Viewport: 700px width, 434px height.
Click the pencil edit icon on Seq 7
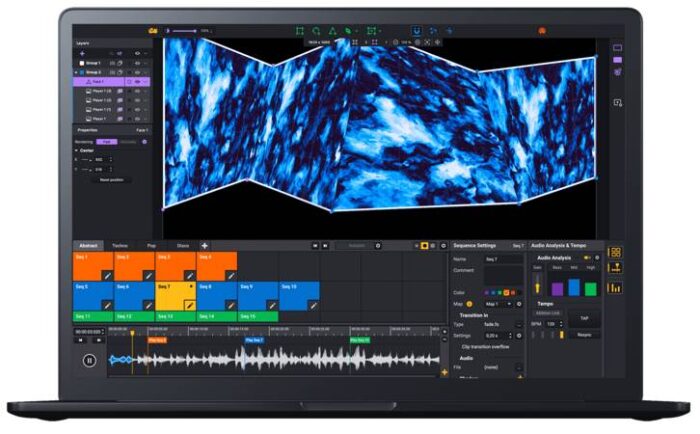point(189,305)
